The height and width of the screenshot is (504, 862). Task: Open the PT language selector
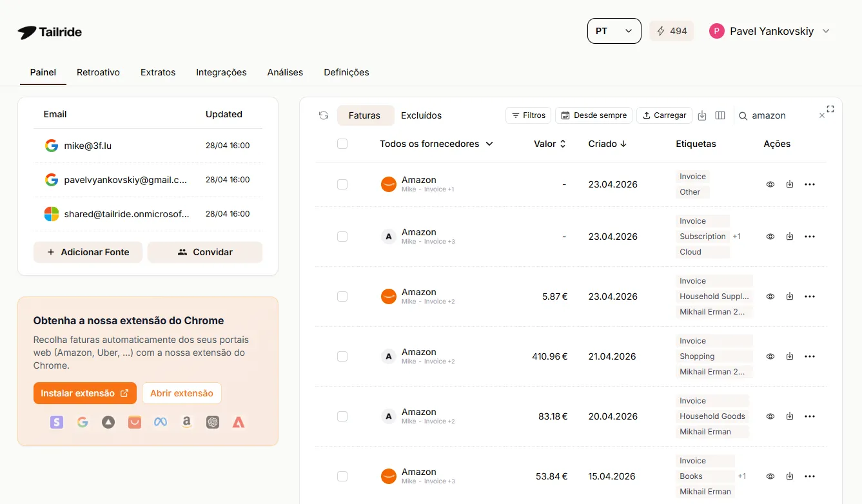(613, 30)
